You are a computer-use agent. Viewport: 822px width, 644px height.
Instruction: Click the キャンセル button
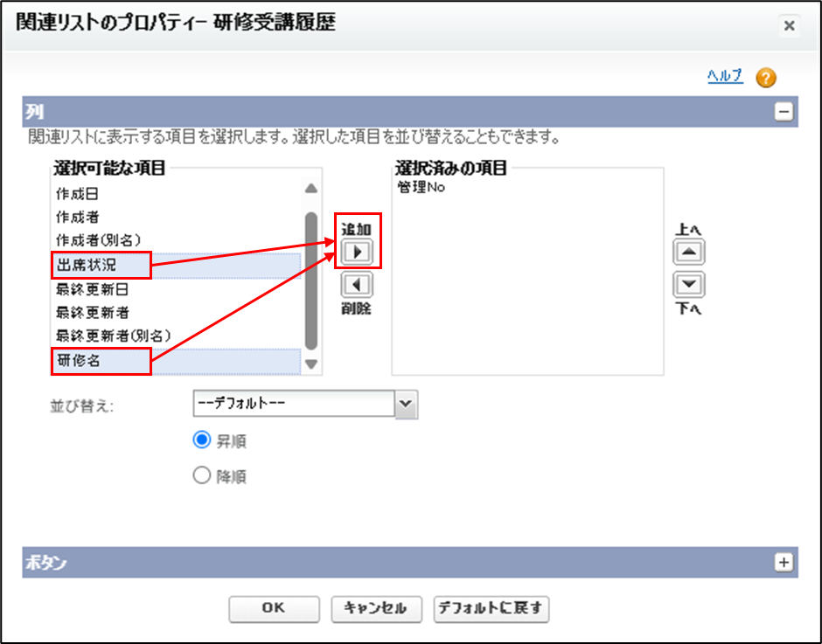tap(376, 609)
